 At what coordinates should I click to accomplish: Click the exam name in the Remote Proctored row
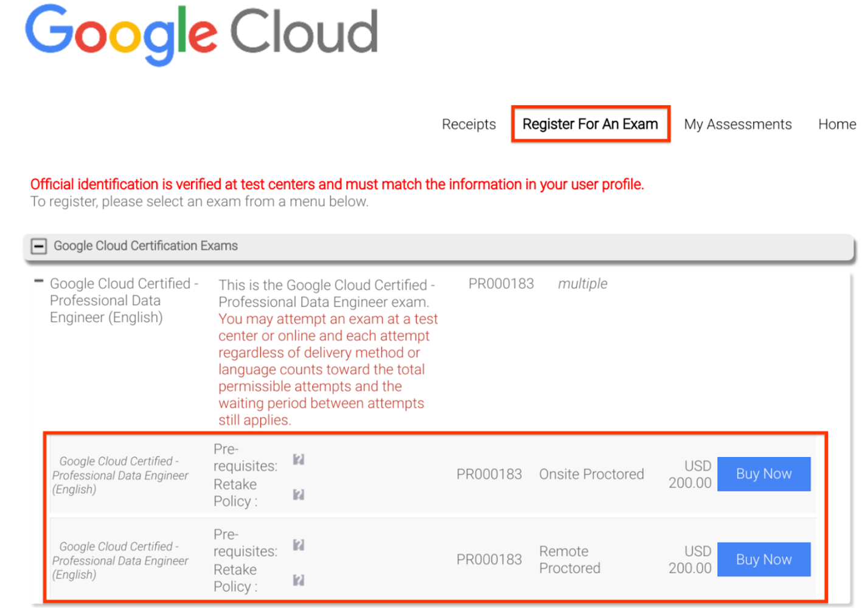120,561
